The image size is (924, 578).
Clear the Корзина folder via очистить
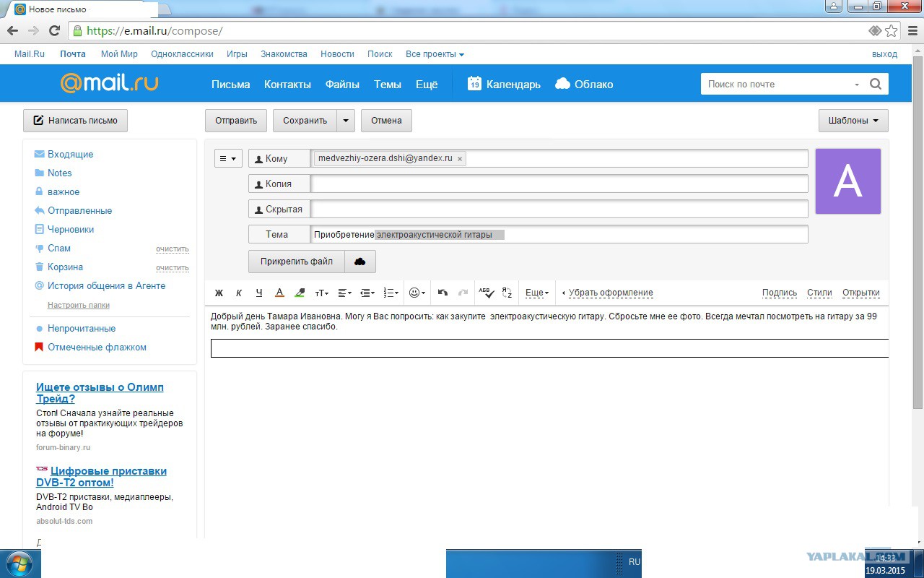pyautogui.click(x=173, y=267)
